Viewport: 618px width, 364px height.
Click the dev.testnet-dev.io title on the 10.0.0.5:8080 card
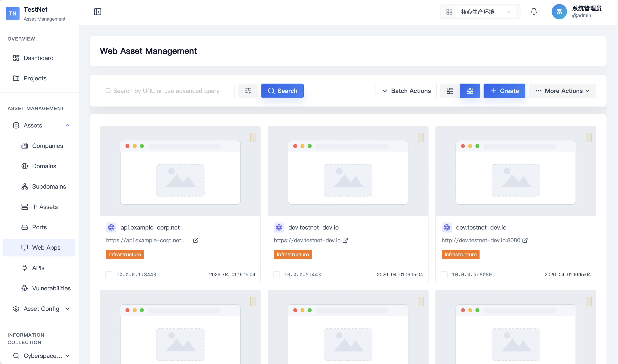(x=481, y=227)
